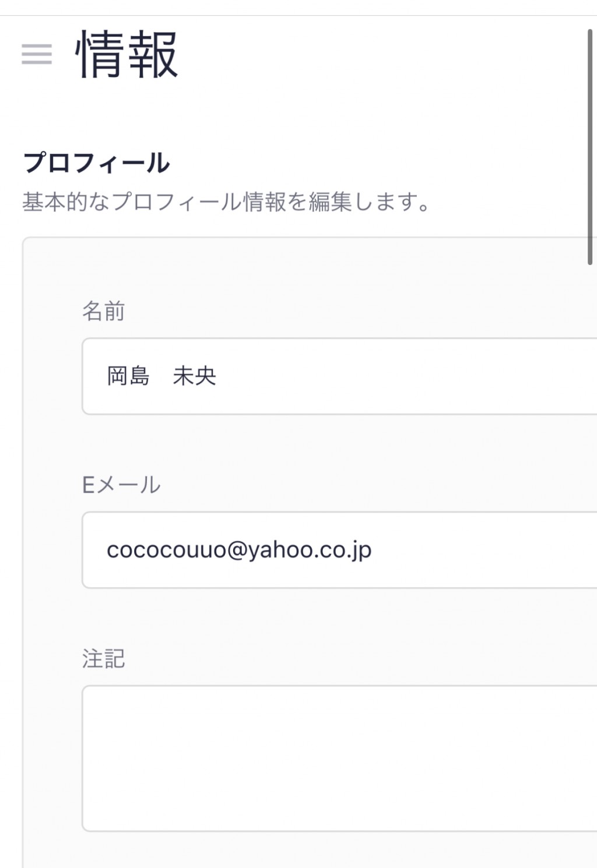This screenshot has width=597, height=868.
Task: Select the プロフィール section heading
Action: click(96, 163)
